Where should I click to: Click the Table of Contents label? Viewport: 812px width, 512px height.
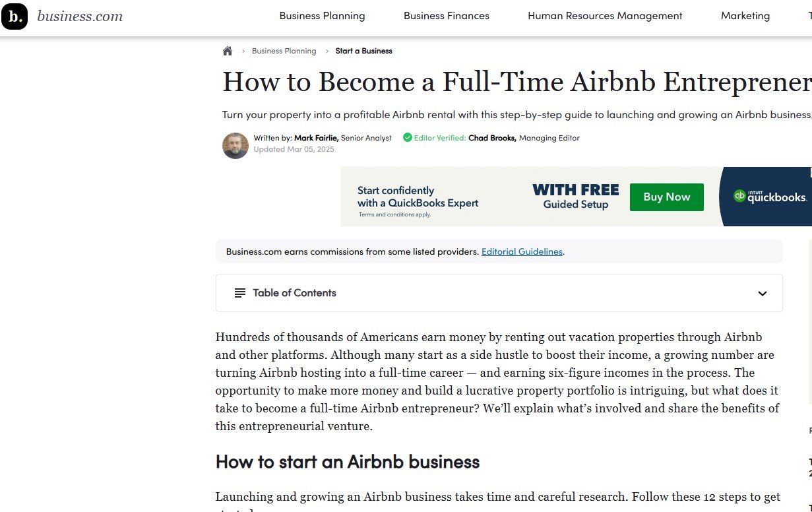click(x=294, y=293)
